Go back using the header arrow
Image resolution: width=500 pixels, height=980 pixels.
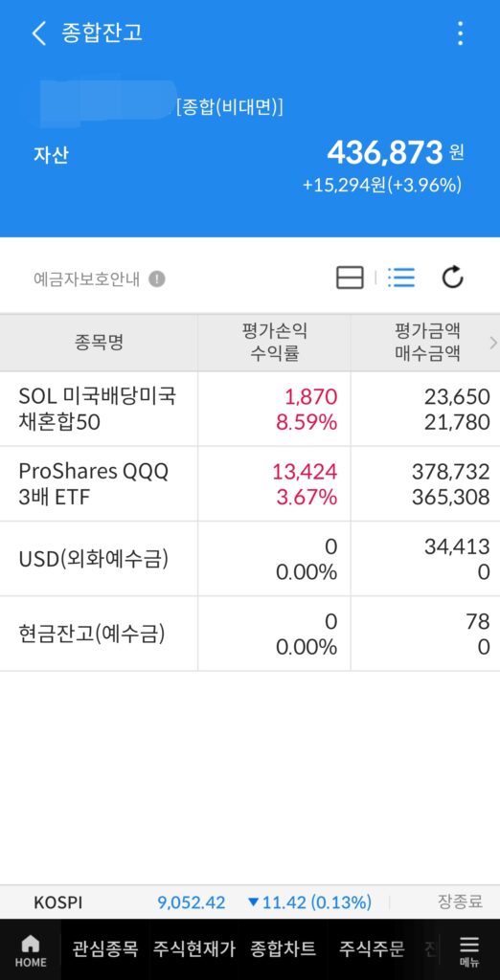coord(39,33)
